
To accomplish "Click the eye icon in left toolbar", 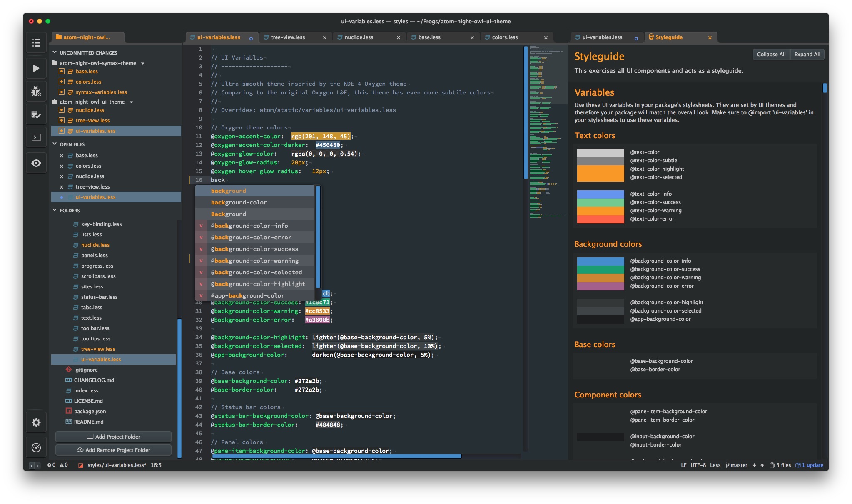I will point(36,163).
